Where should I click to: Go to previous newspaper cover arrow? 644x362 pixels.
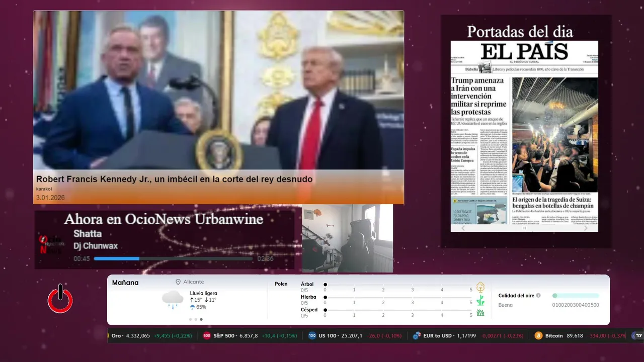click(463, 228)
